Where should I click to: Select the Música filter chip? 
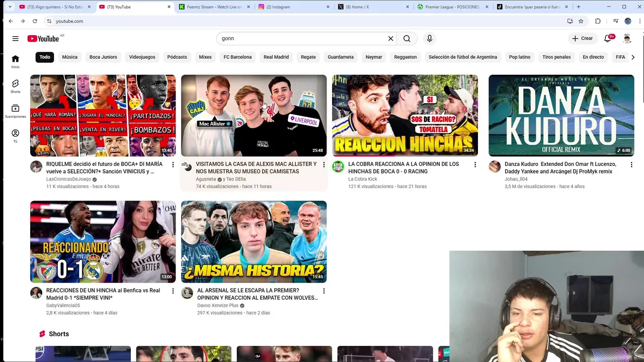tap(70, 57)
